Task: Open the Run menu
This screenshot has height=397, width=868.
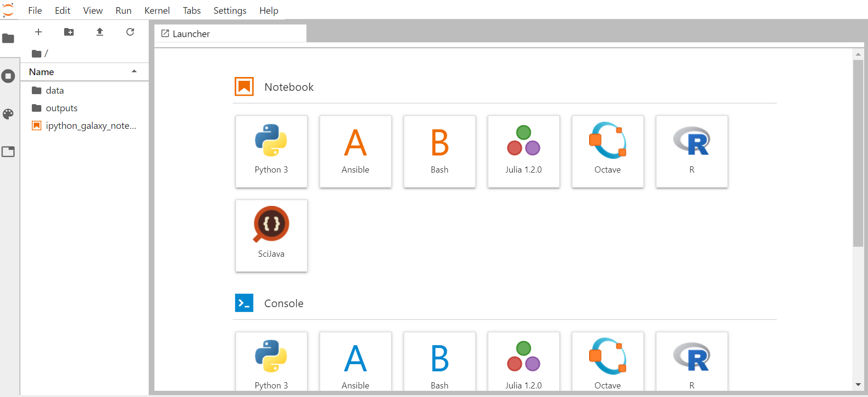Action: (x=124, y=10)
